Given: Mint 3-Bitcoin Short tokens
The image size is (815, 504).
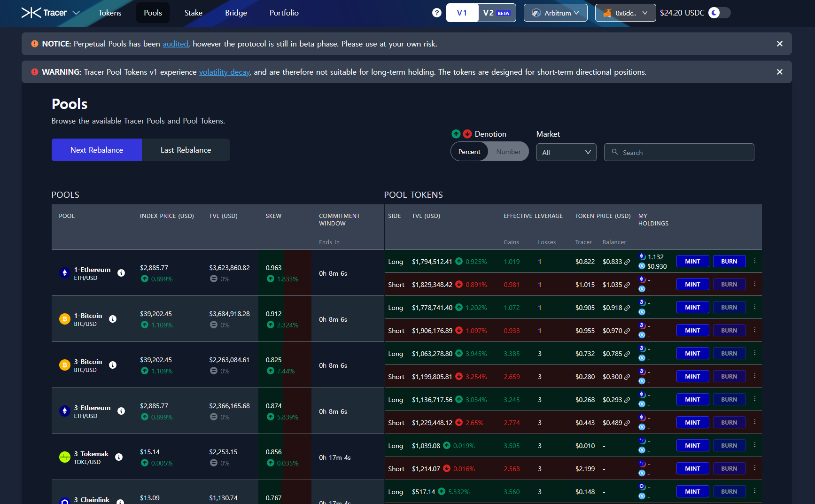Looking at the screenshot, I should (x=692, y=376).
